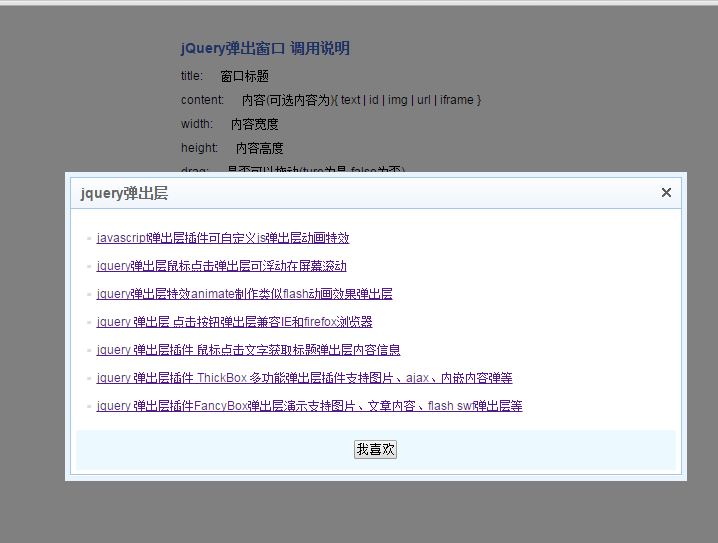Click the 我喜欢 button
Viewport: 718px width, 543px height.
[x=375, y=450]
